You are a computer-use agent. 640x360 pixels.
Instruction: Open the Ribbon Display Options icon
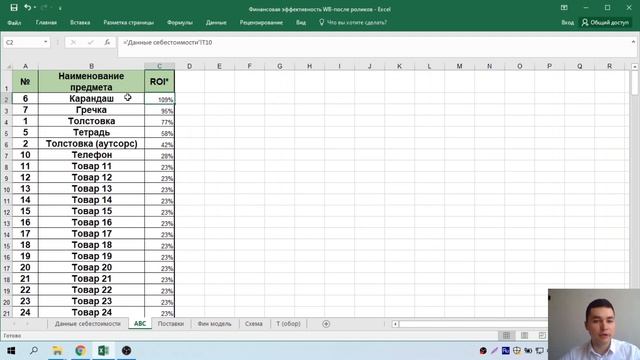point(564,8)
